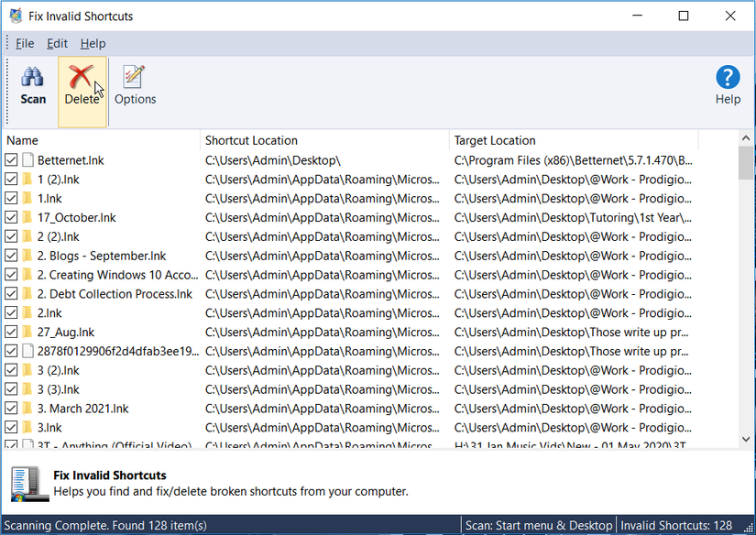Click the Delete toolbar icon
Image resolution: width=756 pixels, height=535 pixels.
click(82, 82)
